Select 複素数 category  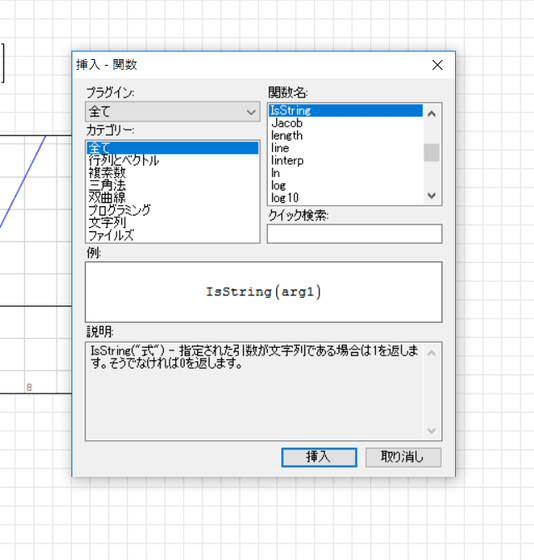173,173
